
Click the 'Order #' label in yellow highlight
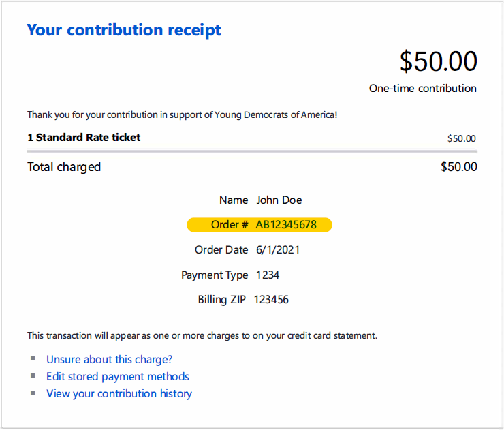[x=230, y=224]
